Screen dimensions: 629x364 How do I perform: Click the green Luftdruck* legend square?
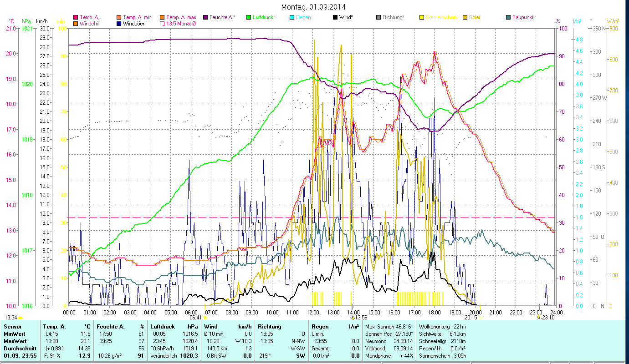[249, 17]
